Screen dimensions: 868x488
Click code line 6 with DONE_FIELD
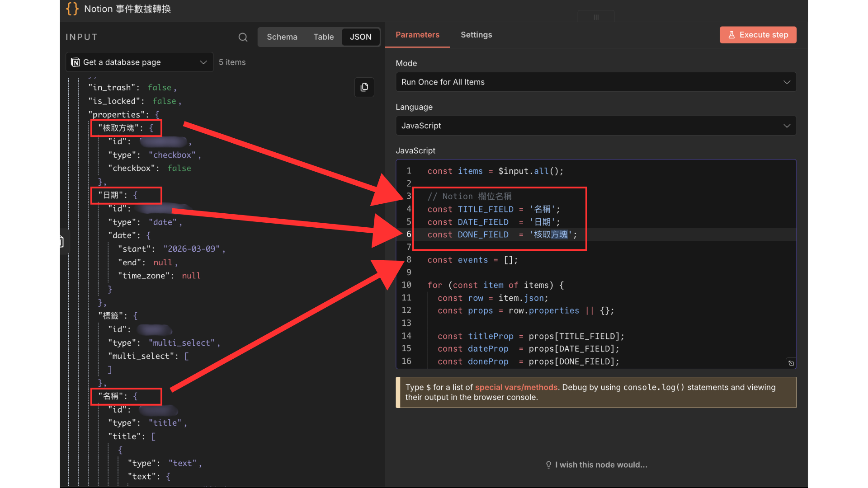pos(502,235)
